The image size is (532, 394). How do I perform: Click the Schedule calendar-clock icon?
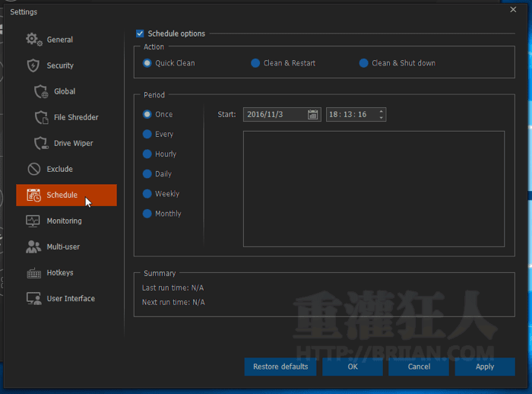click(x=34, y=195)
